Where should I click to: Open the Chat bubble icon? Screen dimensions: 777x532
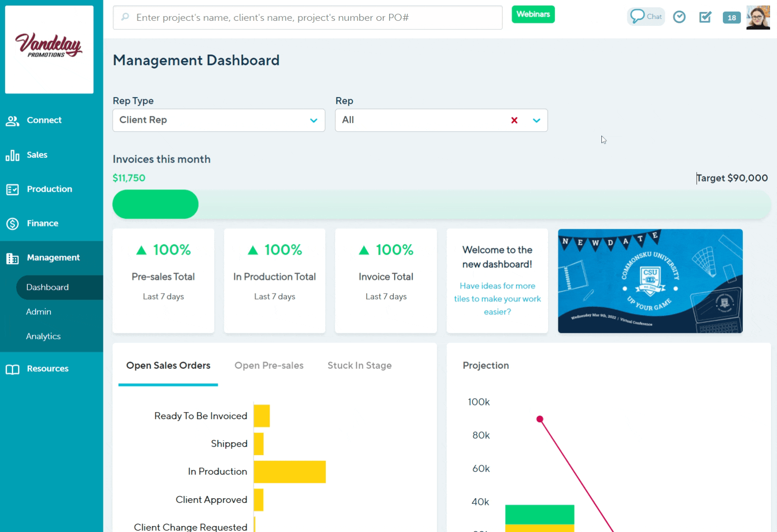click(x=638, y=16)
